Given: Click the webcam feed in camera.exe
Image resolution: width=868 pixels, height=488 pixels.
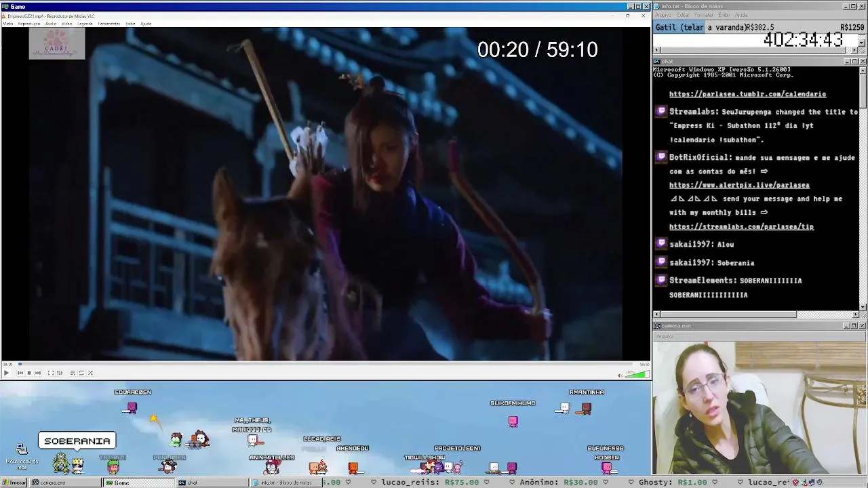Looking at the screenshot, I should point(759,408).
